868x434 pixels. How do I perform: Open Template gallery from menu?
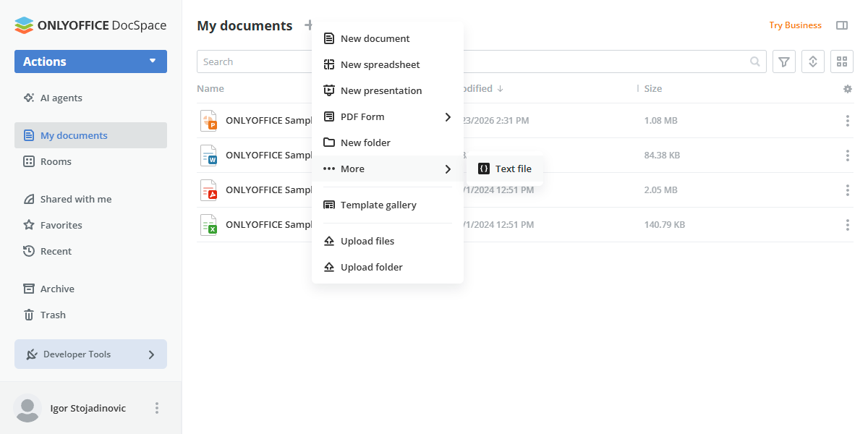click(x=388, y=205)
